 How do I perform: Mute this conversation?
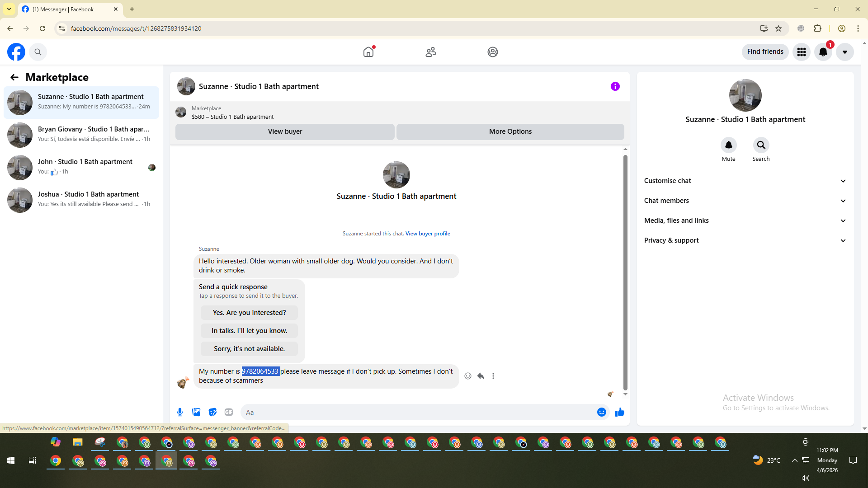[729, 145]
